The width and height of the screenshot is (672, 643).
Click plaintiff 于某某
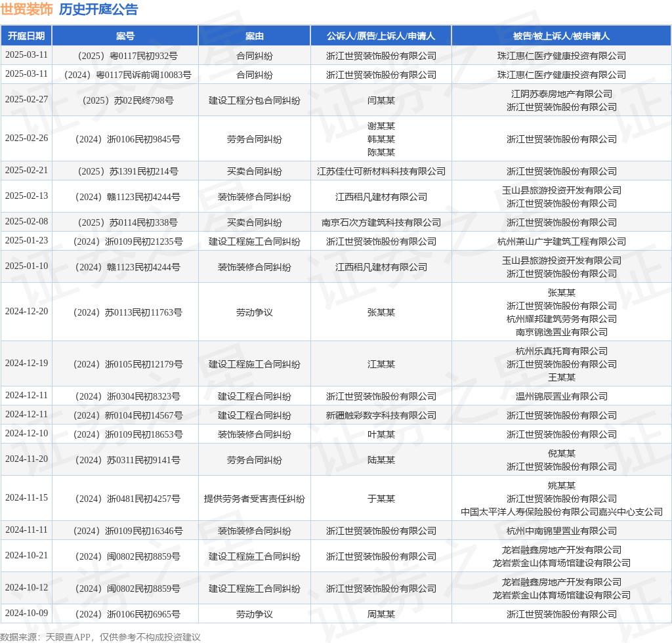click(x=381, y=499)
